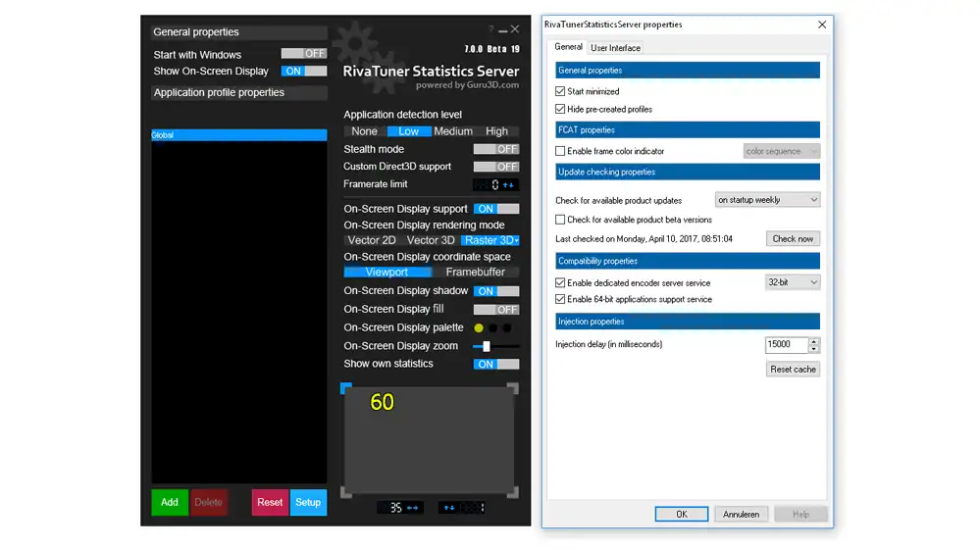The image size is (980, 550).
Task: Click the Injection delay value field
Action: pyautogui.click(x=786, y=344)
